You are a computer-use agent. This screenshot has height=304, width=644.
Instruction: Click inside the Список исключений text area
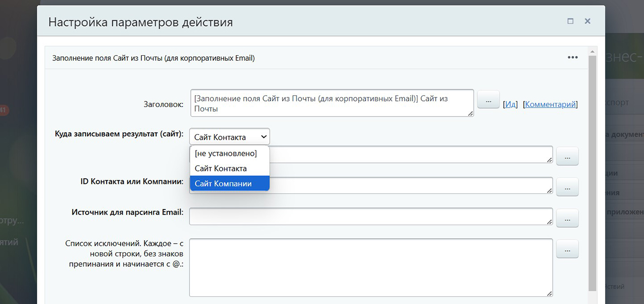pos(371,267)
